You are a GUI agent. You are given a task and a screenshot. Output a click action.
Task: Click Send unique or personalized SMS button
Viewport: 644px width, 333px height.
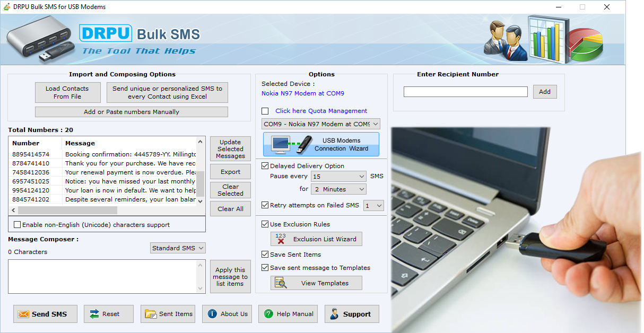pos(167,92)
